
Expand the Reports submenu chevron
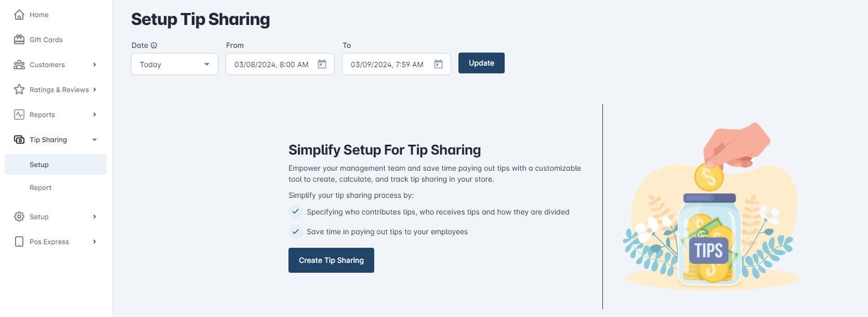pos(95,115)
